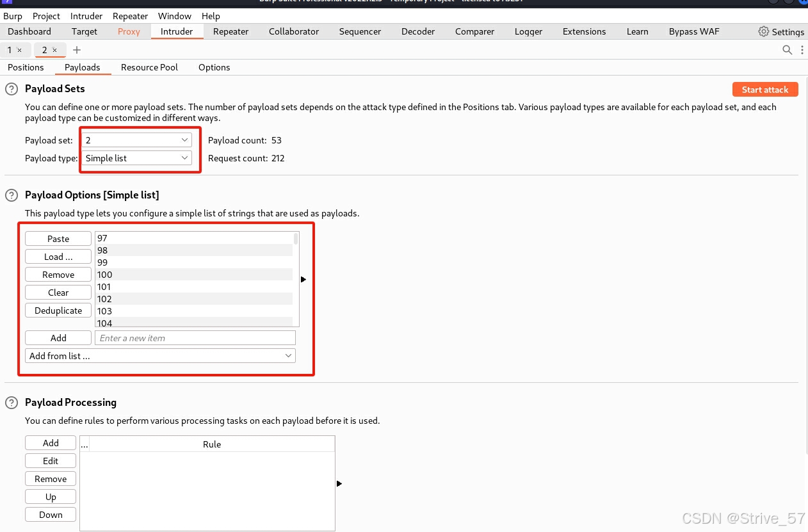This screenshot has width=808, height=532.
Task: Open the Comparer tab
Action: point(475,31)
